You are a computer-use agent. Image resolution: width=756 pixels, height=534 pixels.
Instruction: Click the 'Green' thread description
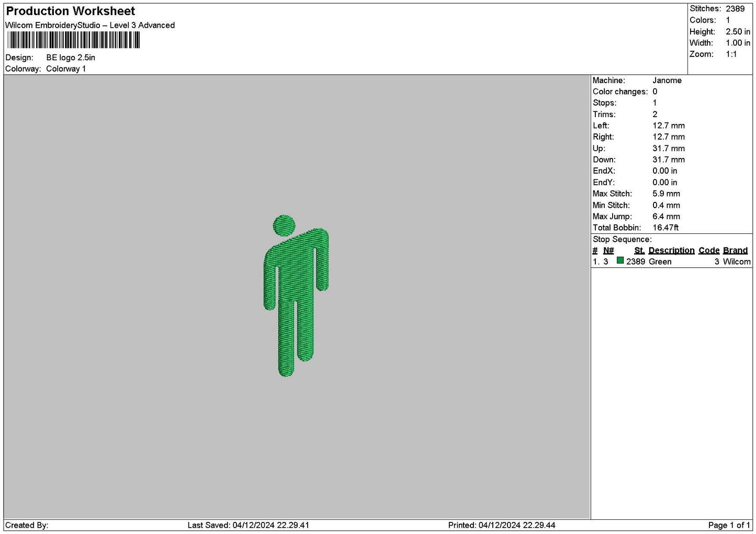660,262
